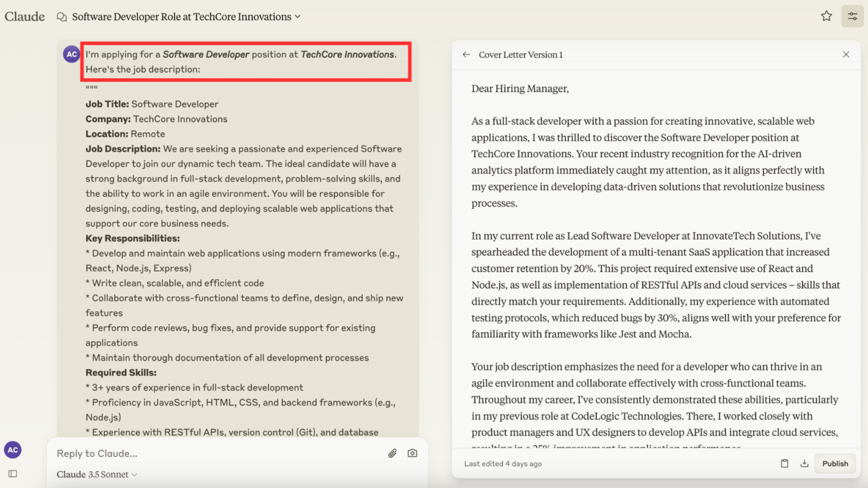This screenshot has height=488, width=868.
Task: Click the "Company: TechCore Innovations" line
Action: coord(157,119)
